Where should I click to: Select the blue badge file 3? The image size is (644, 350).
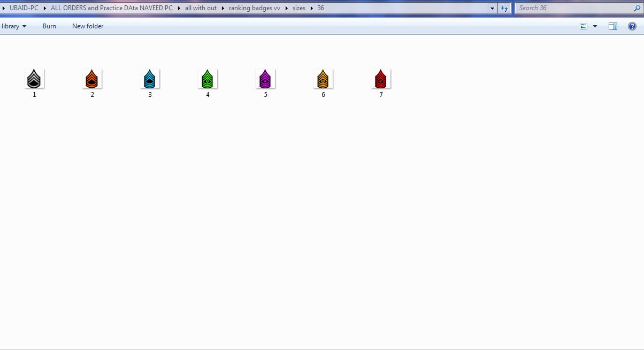pos(150,79)
